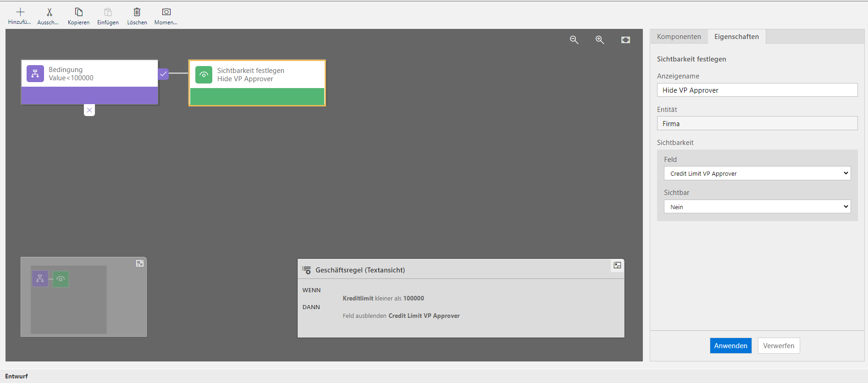Collapse the Geschäftsregel text view

pos(617,265)
